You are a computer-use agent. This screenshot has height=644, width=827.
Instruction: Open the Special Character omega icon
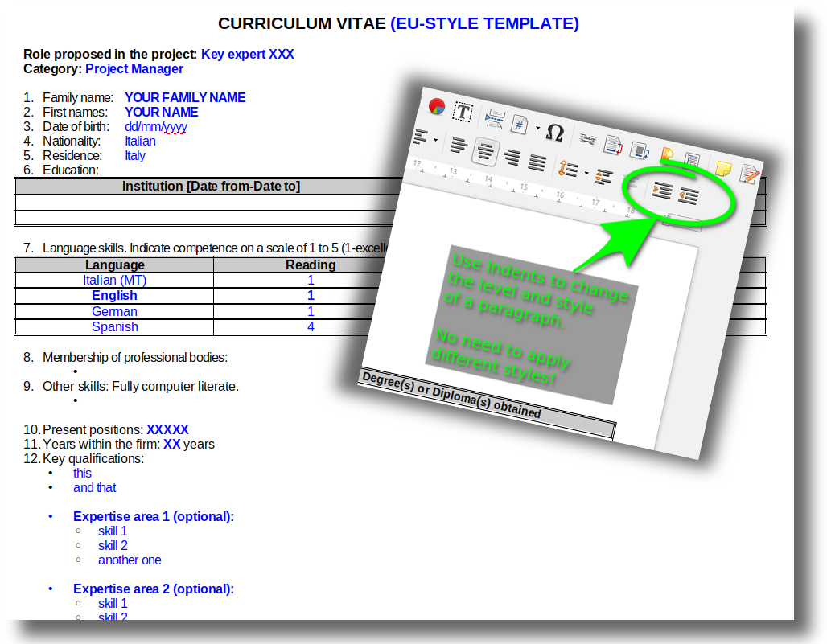pyautogui.click(x=555, y=133)
